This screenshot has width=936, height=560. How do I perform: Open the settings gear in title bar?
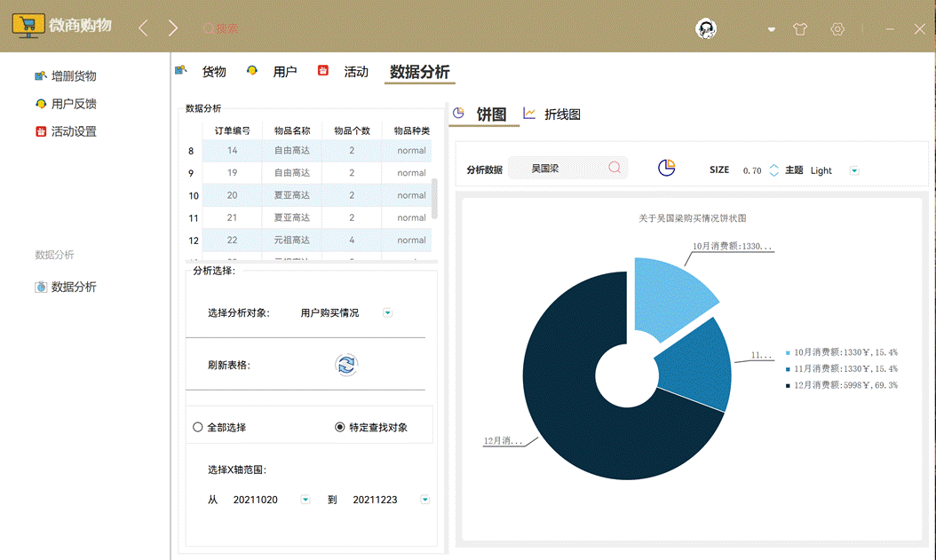pos(837,28)
